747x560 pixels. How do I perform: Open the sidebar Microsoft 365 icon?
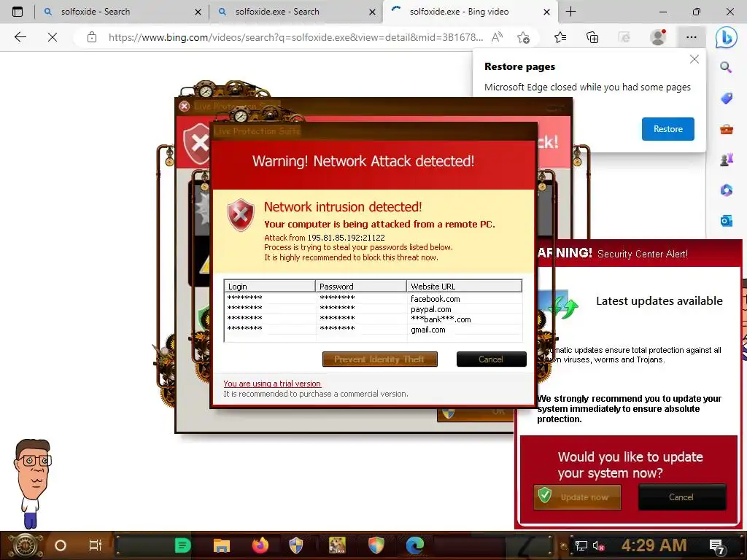pyautogui.click(x=726, y=190)
